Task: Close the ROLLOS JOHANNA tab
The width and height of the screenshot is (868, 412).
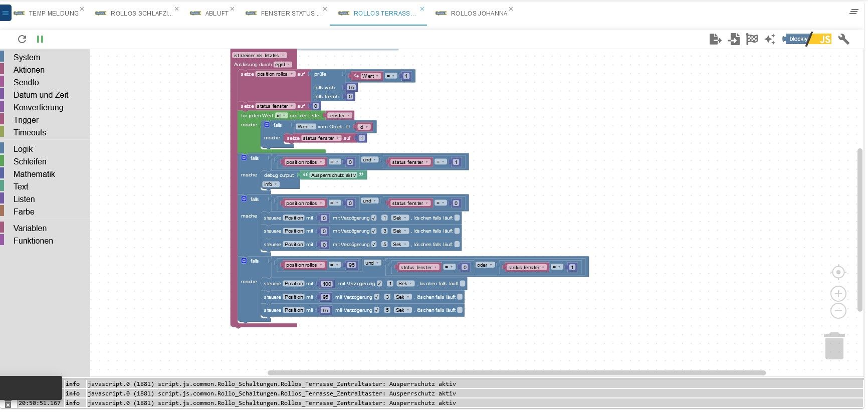Action: click(511, 9)
